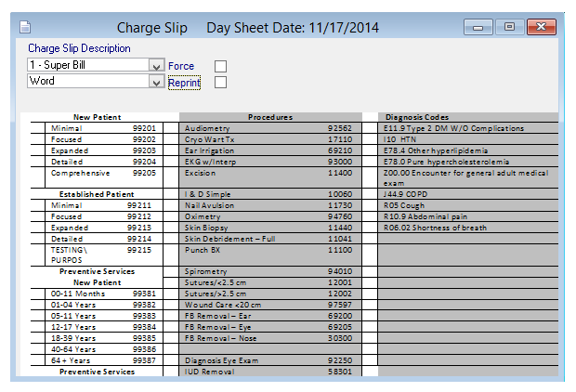Viewport: 576px width, 392px height.
Task: Choose the Comprehensive 99205 new patient row
Action: 102,173
